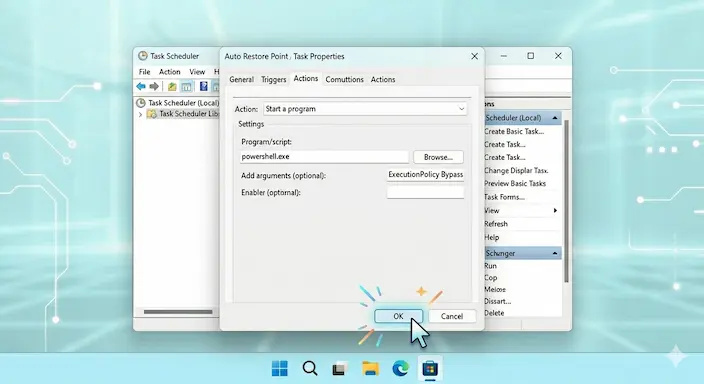Screen dimensions: 704x384
Task: Minimize the Task Scheduler window
Action: [504, 56]
